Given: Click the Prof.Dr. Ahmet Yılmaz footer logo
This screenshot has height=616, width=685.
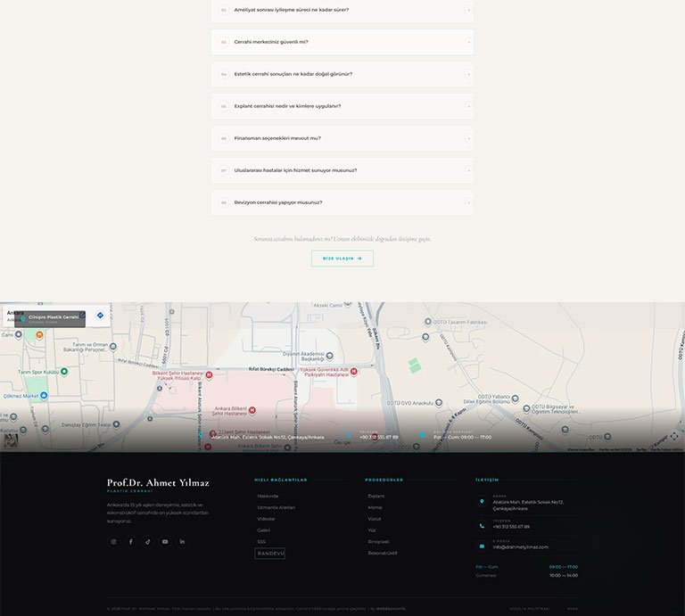Looking at the screenshot, I should (158, 483).
